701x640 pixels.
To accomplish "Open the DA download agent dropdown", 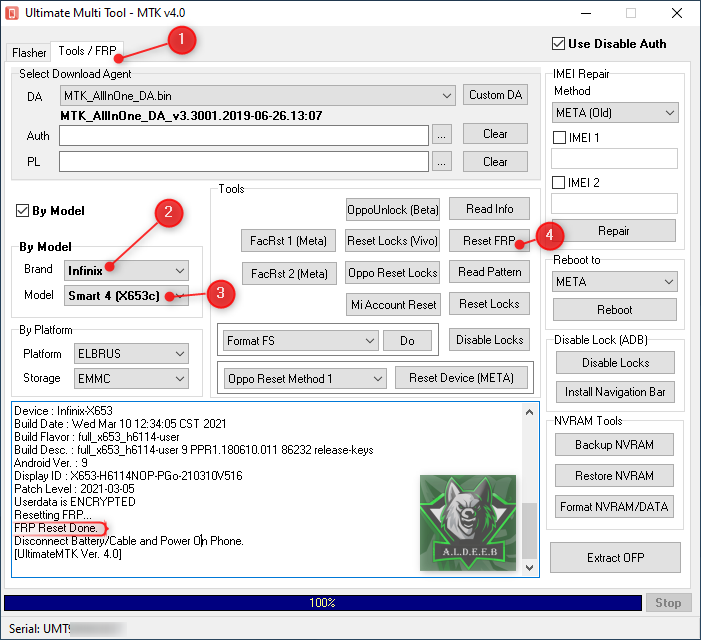I will coord(258,96).
